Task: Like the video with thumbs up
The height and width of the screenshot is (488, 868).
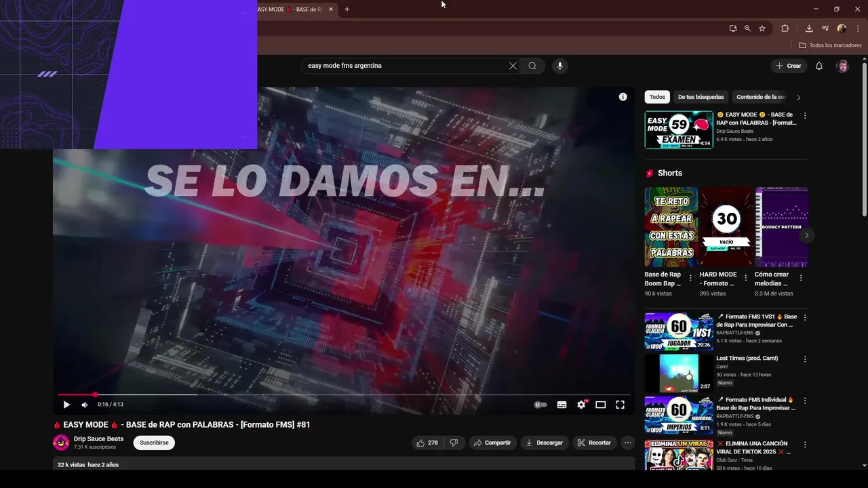Action: point(427,443)
